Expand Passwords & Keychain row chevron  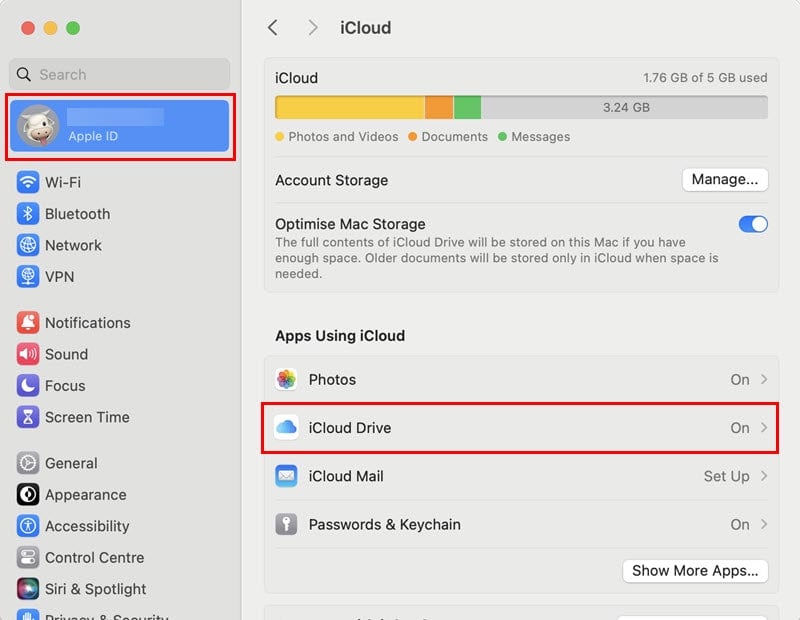click(764, 524)
